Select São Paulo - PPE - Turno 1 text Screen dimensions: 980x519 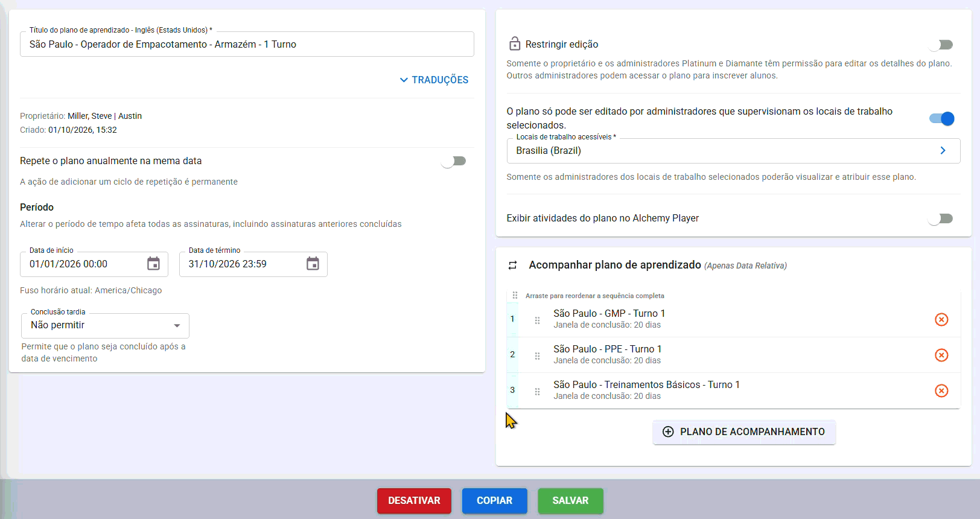coord(607,349)
